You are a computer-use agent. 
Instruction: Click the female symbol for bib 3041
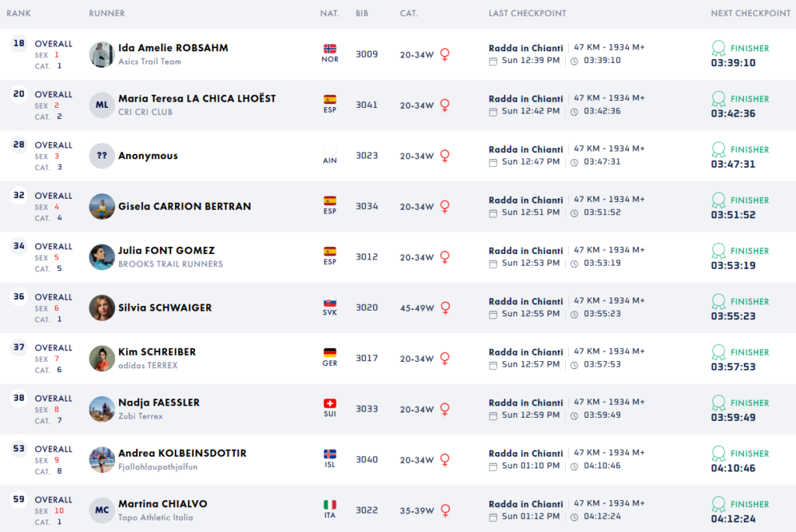coord(445,105)
